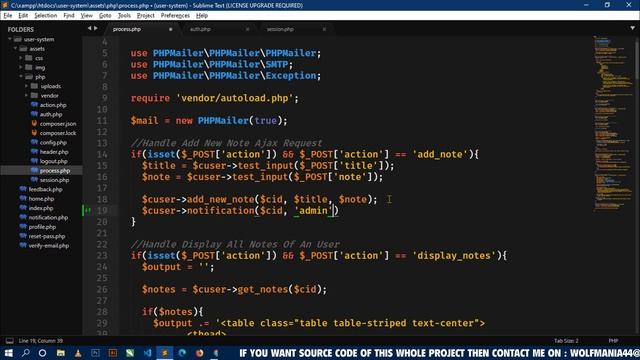Click Tab Size: 2 in status bar
640x360 pixels.
click(x=566, y=341)
